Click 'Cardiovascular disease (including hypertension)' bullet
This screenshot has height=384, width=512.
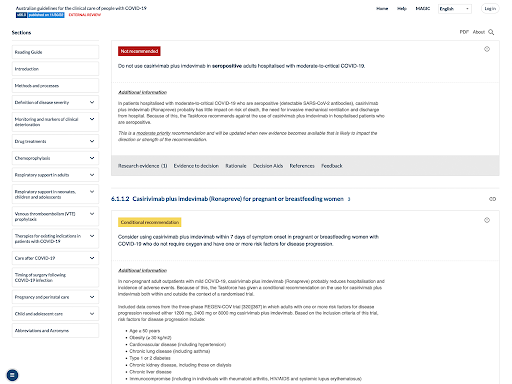point(178,344)
